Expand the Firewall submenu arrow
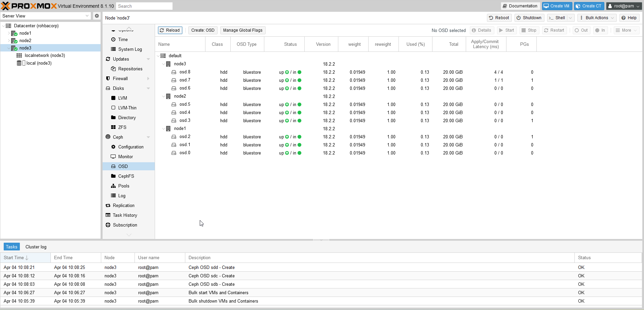The image size is (644, 310). click(148, 78)
